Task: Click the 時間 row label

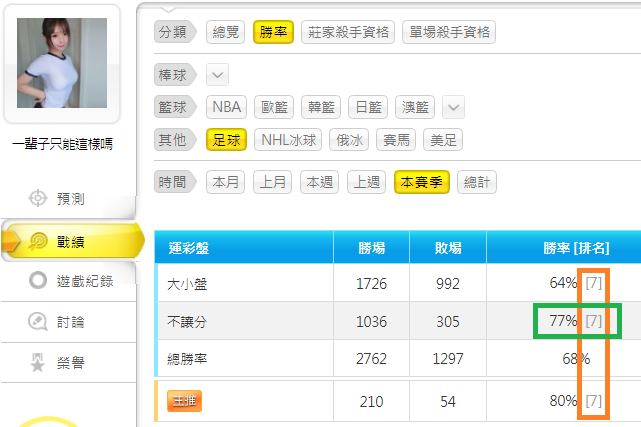Action: point(176,182)
